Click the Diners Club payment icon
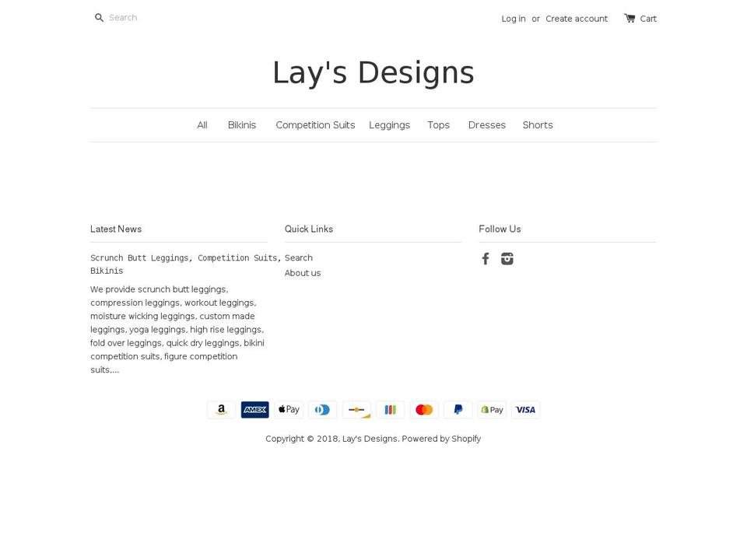This screenshot has height=560, width=747. (x=322, y=410)
